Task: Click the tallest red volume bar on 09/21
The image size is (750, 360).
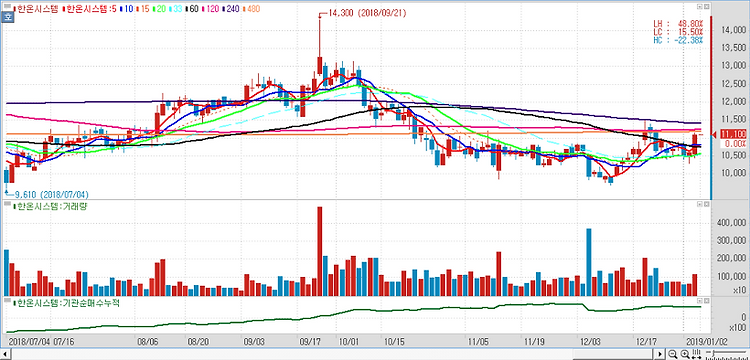Action: [x=320, y=251]
